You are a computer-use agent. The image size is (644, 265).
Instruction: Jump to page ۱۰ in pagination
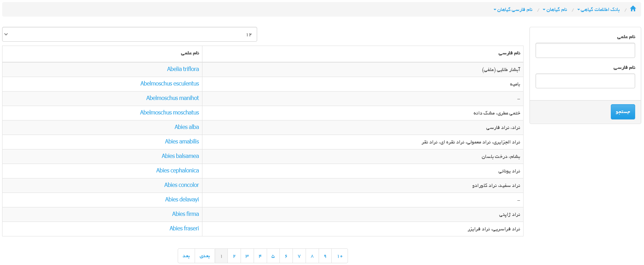coord(339,256)
